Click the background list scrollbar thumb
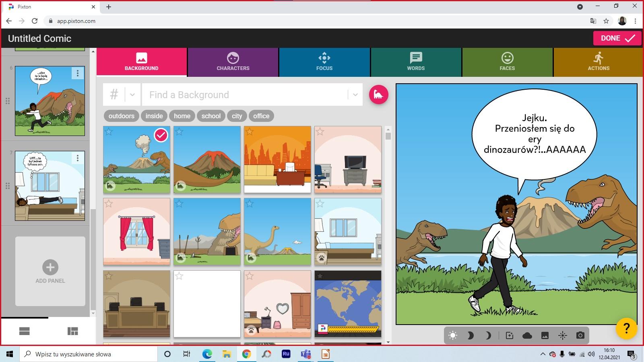 point(388,136)
